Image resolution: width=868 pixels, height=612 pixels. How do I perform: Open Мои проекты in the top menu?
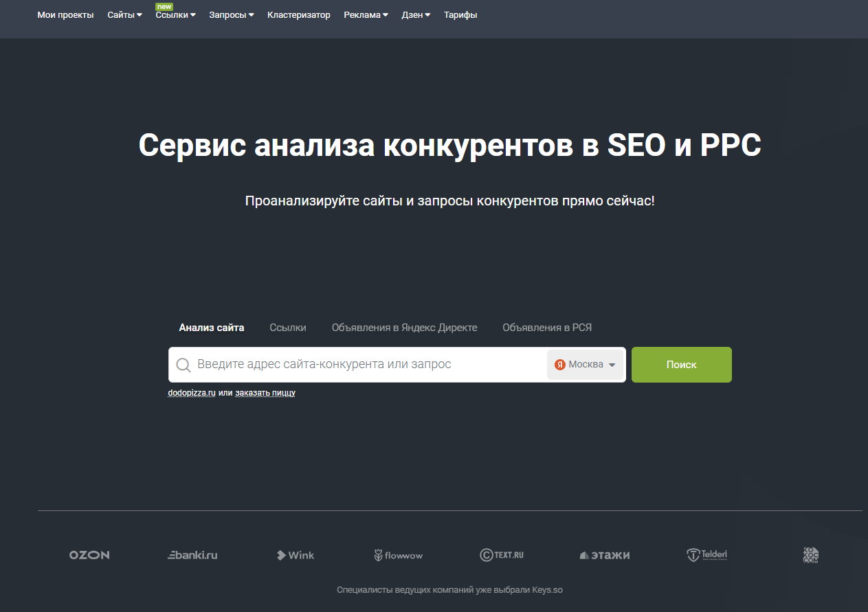pyautogui.click(x=65, y=15)
